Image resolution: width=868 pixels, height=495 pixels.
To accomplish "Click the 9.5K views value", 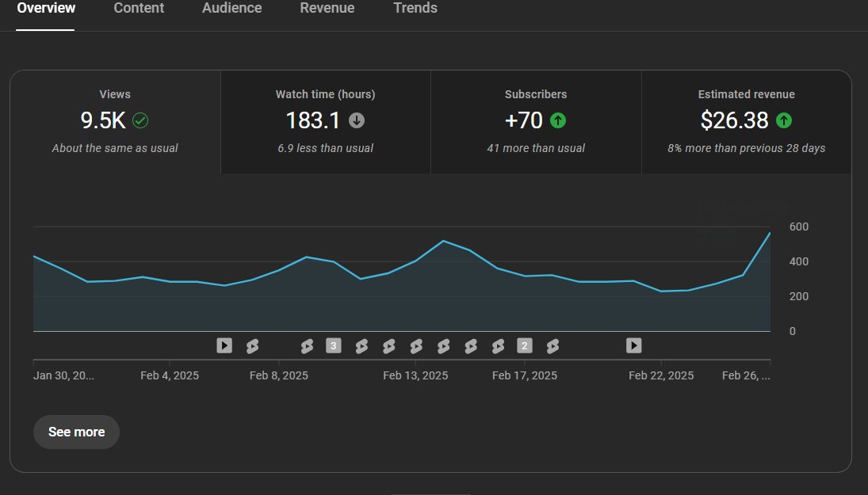I will coord(103,120).
